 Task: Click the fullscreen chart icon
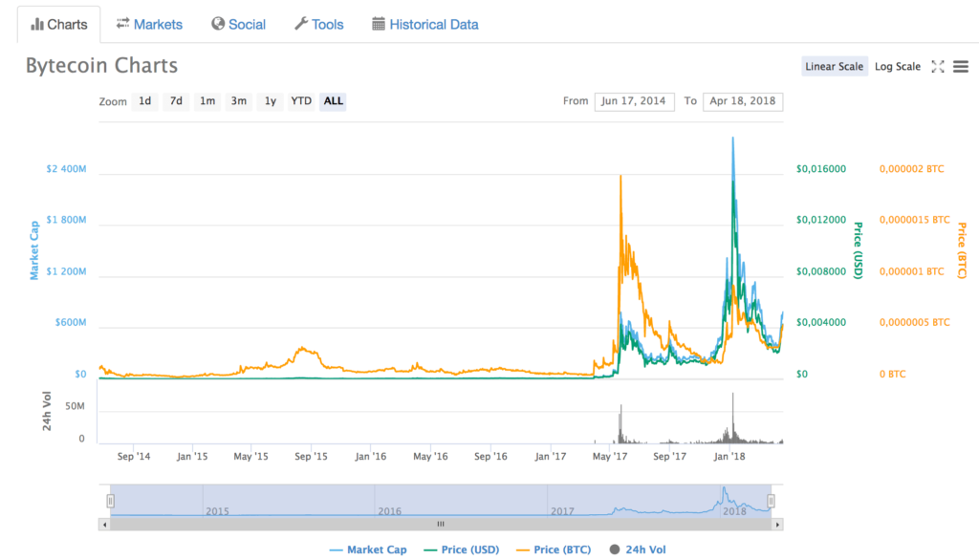(938, 67)
